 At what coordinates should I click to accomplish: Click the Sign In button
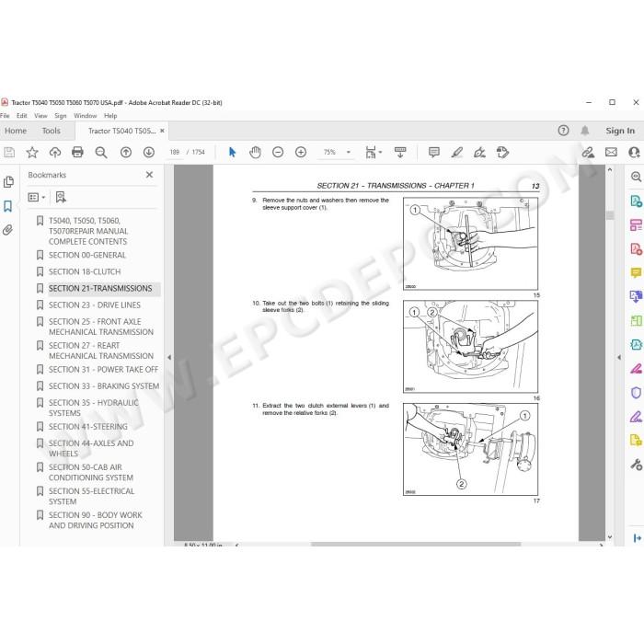point(620,131)
